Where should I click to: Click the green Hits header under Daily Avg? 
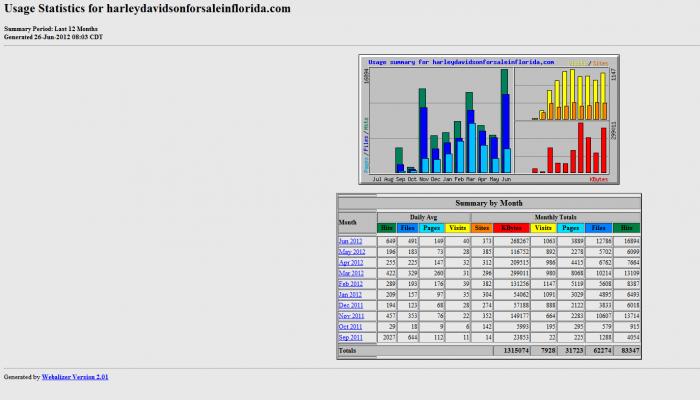tap(387, 228)
